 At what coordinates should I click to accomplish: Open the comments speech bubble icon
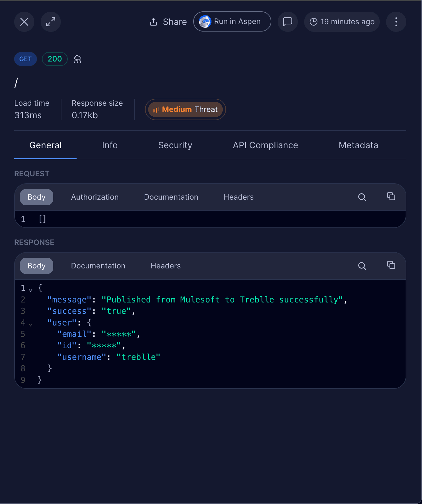[288, 22]
